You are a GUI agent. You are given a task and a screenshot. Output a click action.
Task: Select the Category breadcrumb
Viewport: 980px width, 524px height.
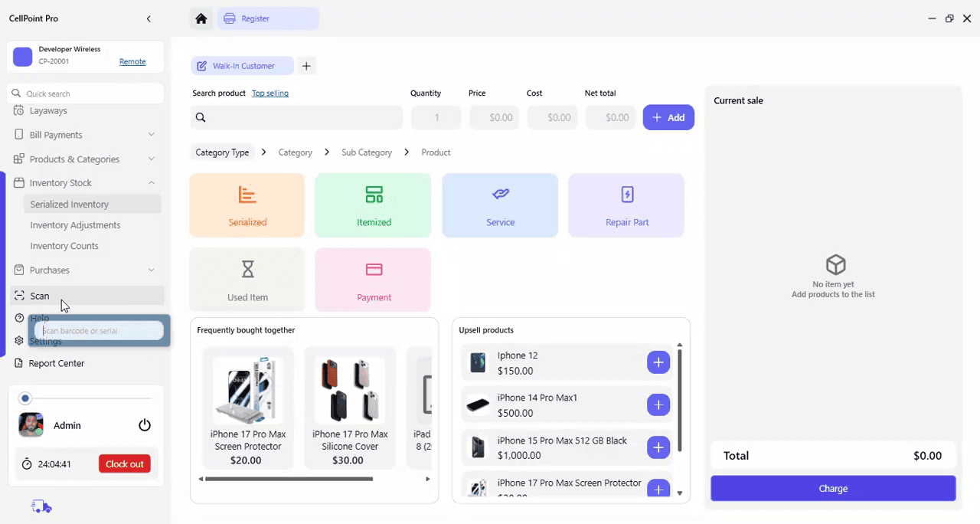point(296,152)
